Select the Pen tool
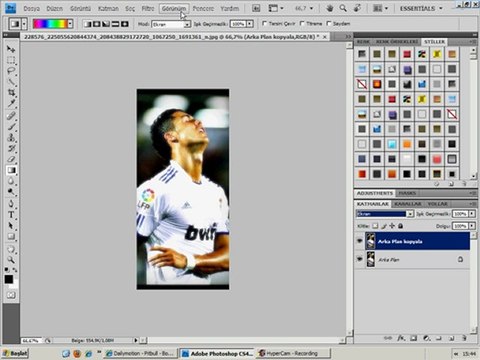This screenshot has height=360, width=480. (11, 204)
